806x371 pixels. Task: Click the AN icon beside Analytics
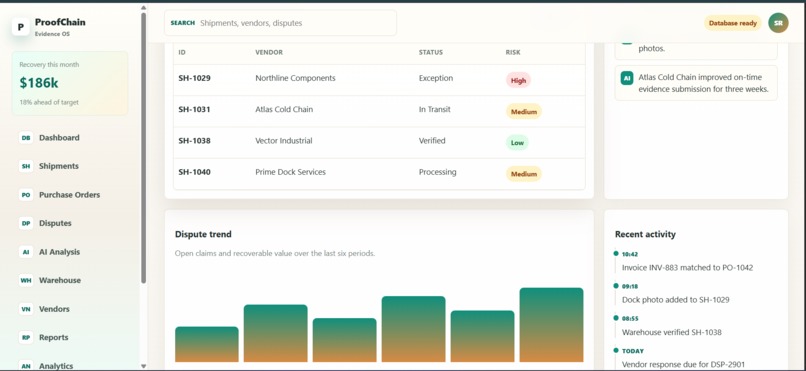coord(26,366)
